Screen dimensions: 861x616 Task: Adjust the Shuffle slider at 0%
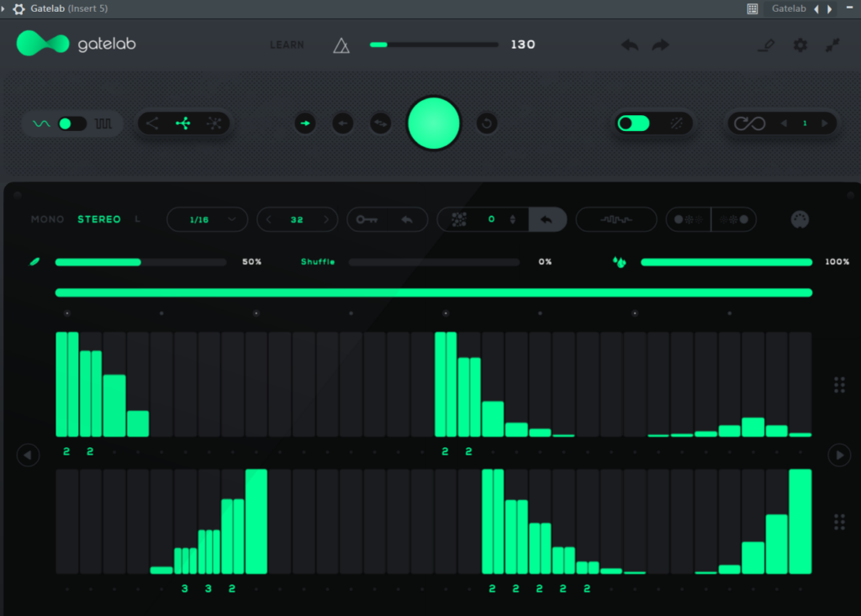[x=434, y=262]
